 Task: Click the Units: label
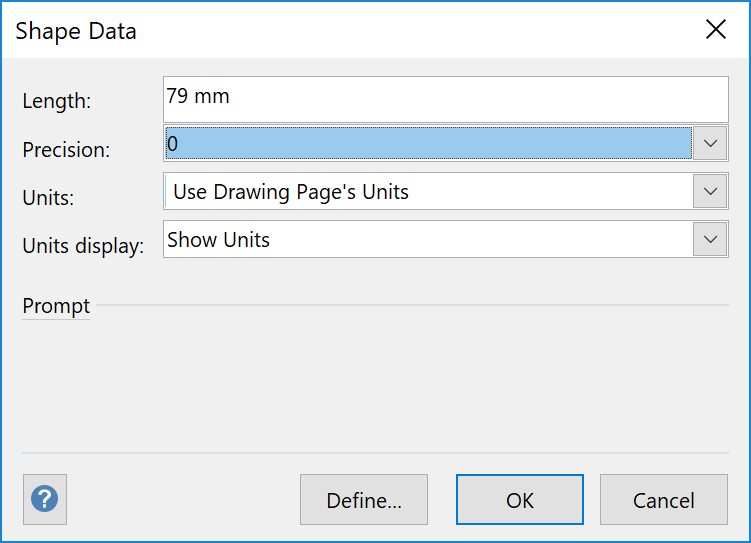pos(48,197)
